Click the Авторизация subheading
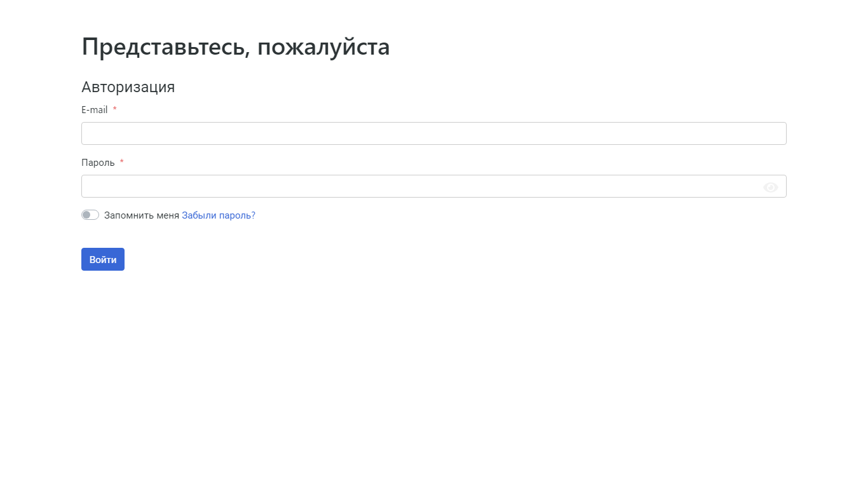 (128, 87)
